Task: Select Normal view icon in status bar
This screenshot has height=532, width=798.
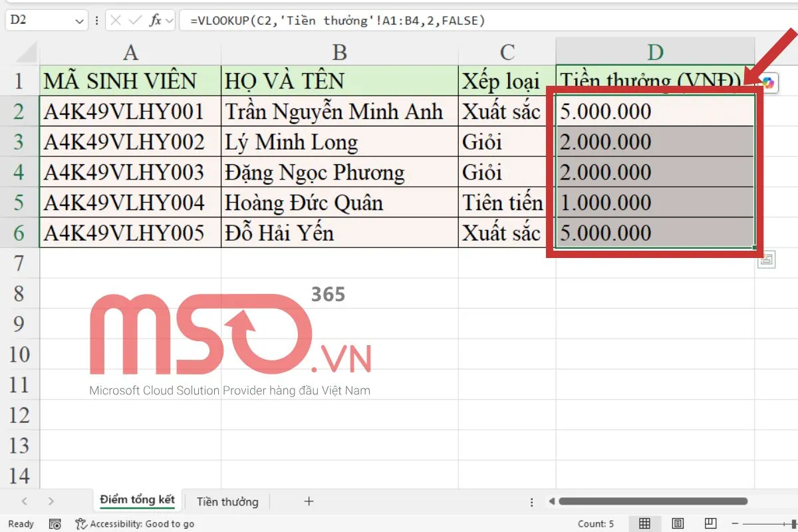Action: tap(644, 523)
